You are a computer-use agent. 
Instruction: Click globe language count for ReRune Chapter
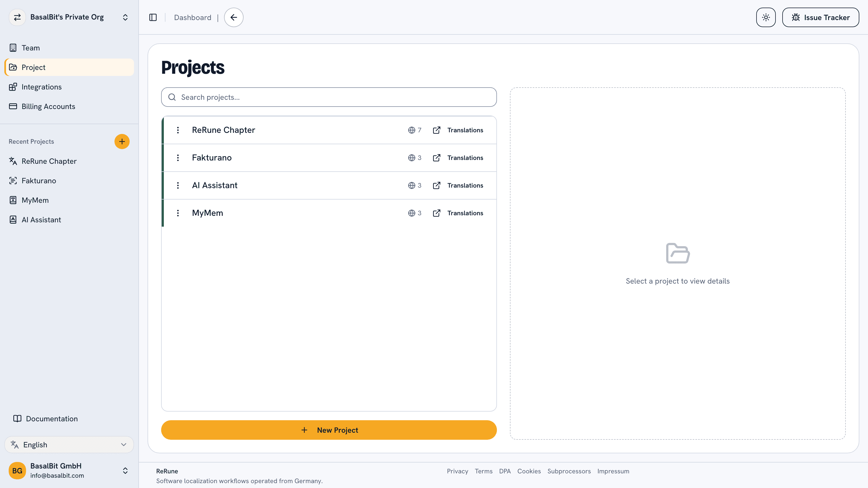[x=415, y=130]
